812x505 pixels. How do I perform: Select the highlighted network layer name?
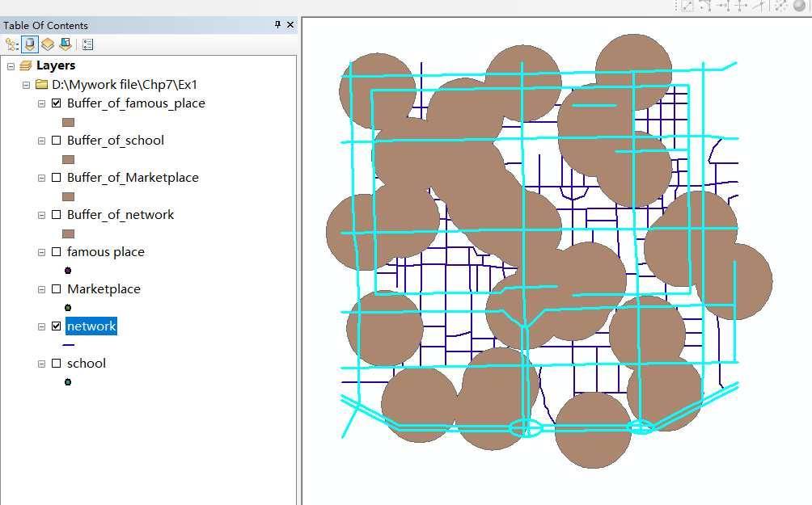pos(91,326)
